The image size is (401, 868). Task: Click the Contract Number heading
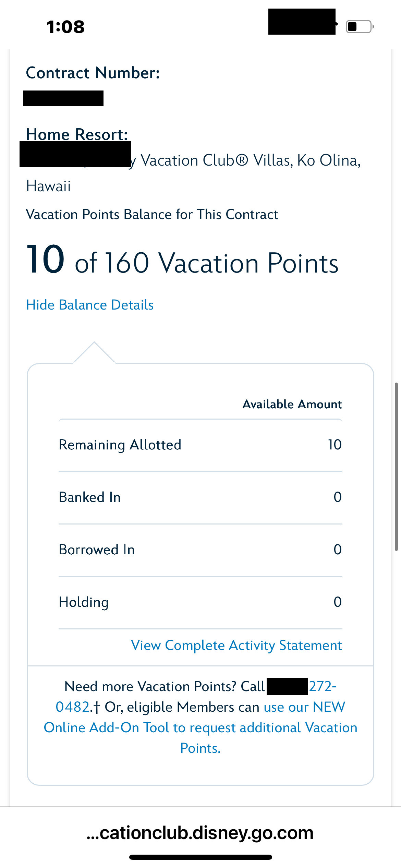click(x=93, y=73)
